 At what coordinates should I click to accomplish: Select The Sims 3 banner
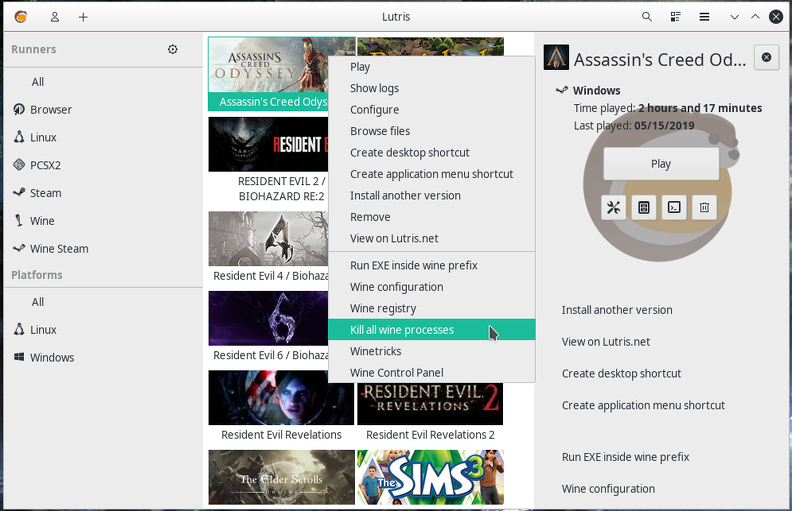coord(430,477)
